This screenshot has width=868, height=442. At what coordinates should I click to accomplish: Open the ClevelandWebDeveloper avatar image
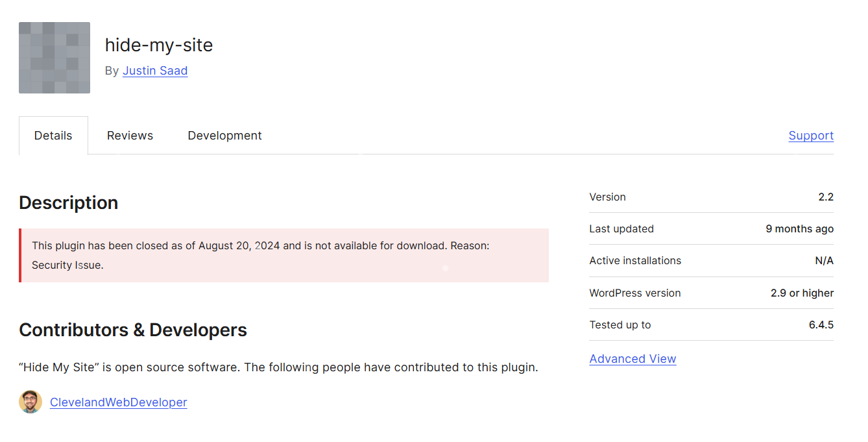(30, 402)
